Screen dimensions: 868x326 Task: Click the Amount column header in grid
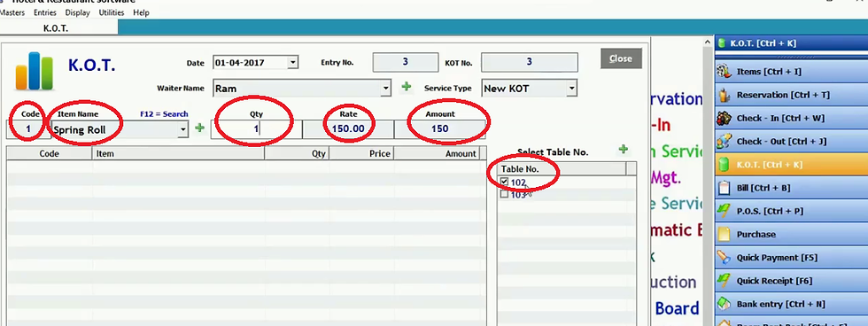point(436,153)
